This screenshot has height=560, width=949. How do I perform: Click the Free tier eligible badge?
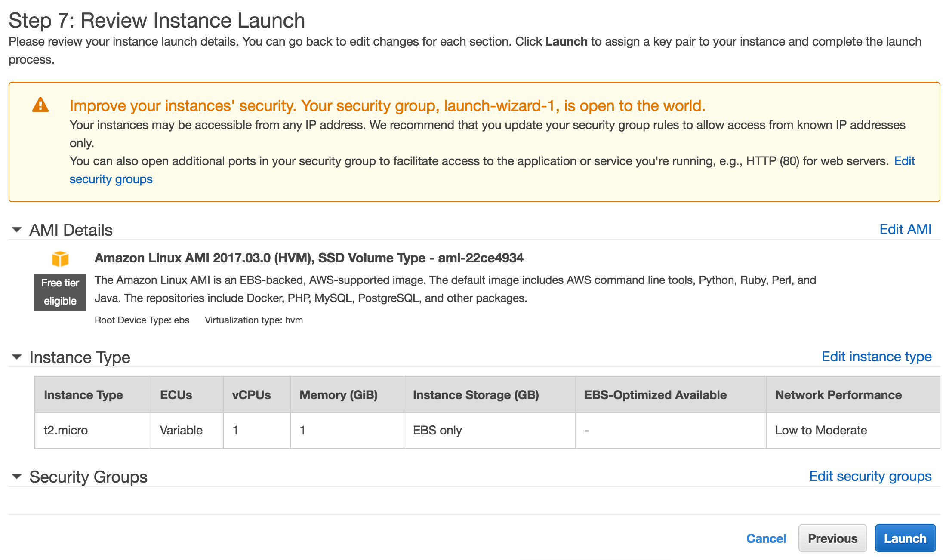(60, 292)
